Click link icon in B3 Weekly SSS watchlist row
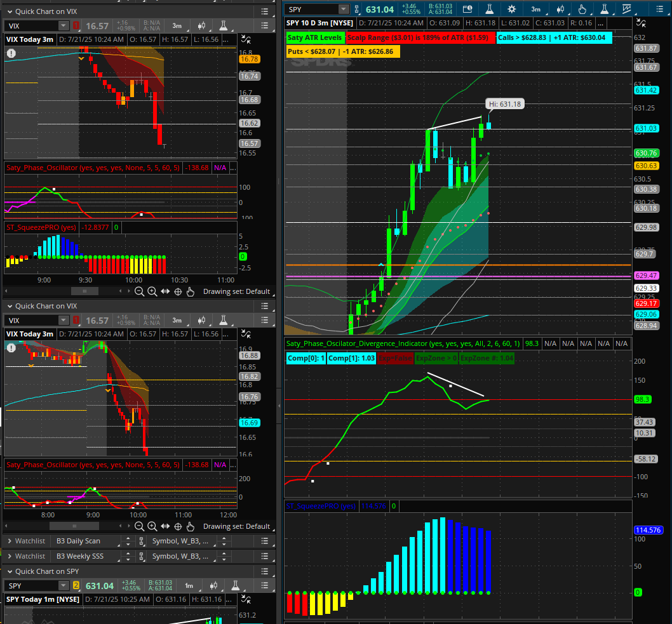The height and width of the screenshot is (624, 672). pyautogui.click(x=142, y=556)
